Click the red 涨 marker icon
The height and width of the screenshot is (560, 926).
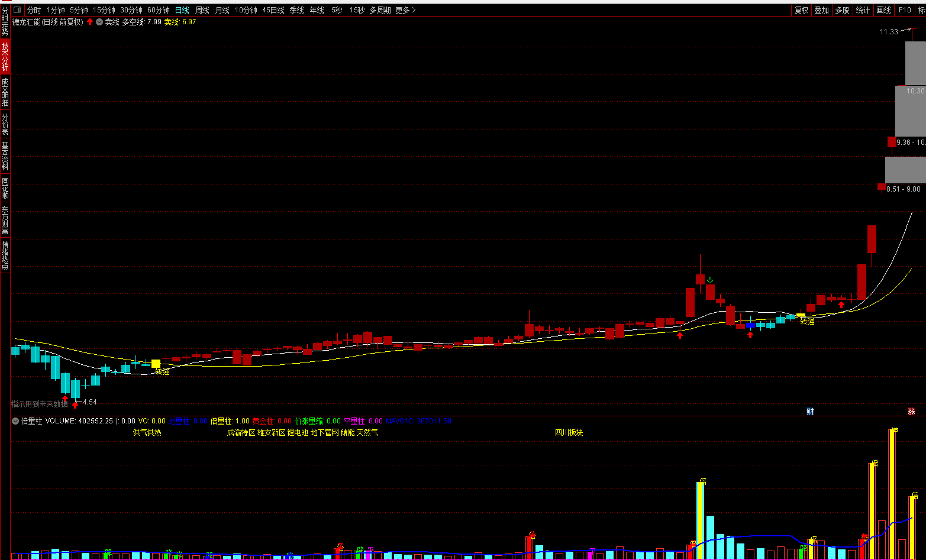pos(911,412)
